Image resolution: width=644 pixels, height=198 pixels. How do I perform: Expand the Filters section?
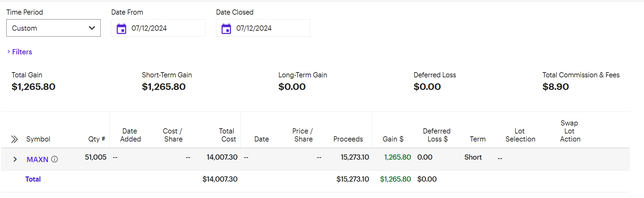(x=20, y=52)
